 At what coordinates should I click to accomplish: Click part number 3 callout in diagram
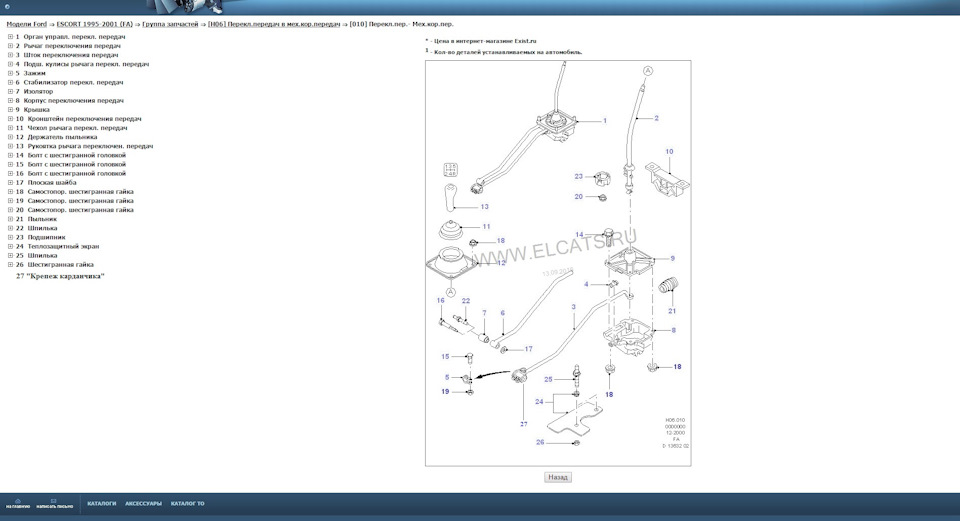(x=574, y=307)
